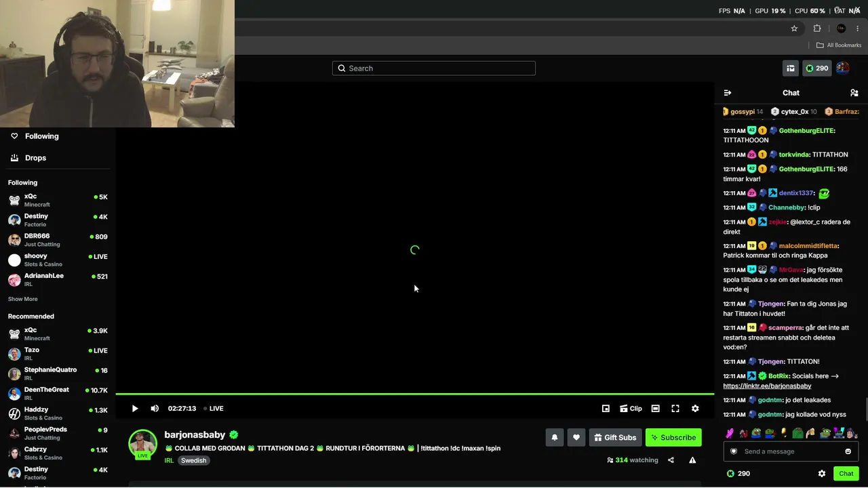The image size is (868, 488).
Task: Open the Chrome three-dot menu
Action: pyautogui.click(x=859, y=28)
